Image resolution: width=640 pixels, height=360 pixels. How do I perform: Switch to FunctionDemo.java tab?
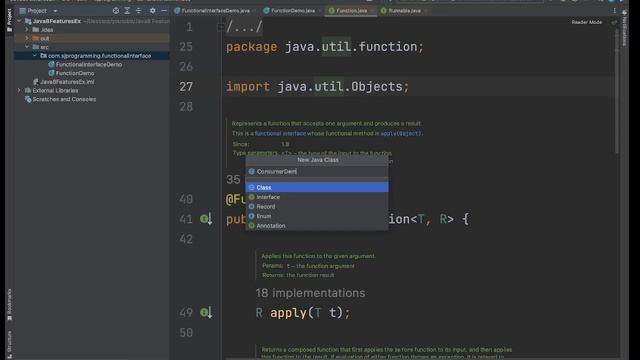[293, 11]
